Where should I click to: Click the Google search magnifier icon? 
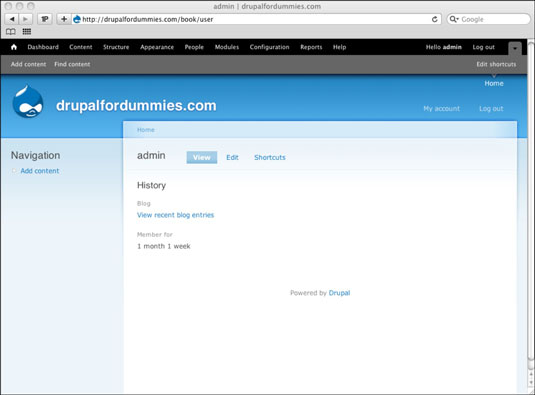pyautogui.click(x=453, y=19)
